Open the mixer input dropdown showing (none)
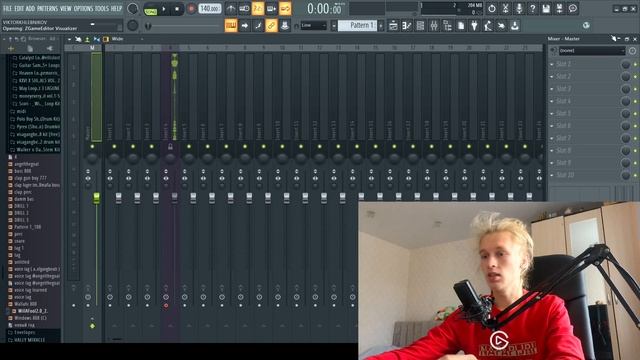 tap(592, 51)
